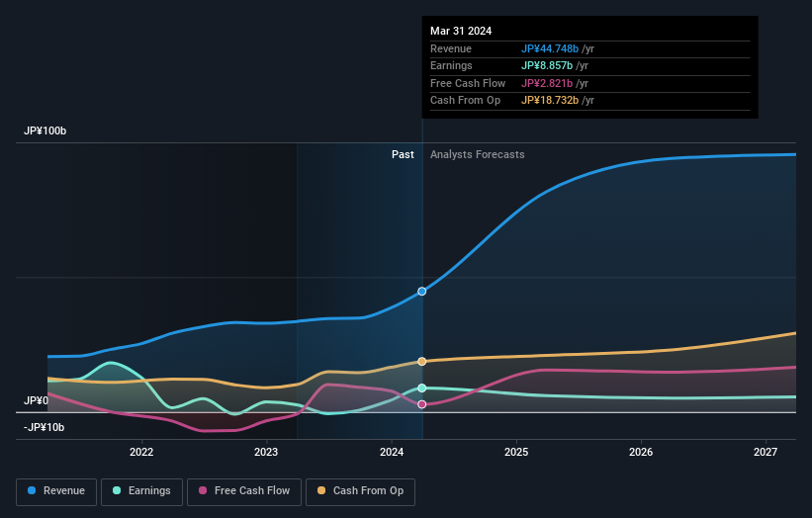This screenshot has width=812, height=518.
Task: Click the 'Analysts Forecasts' label
Action: [x=478, y=155]
